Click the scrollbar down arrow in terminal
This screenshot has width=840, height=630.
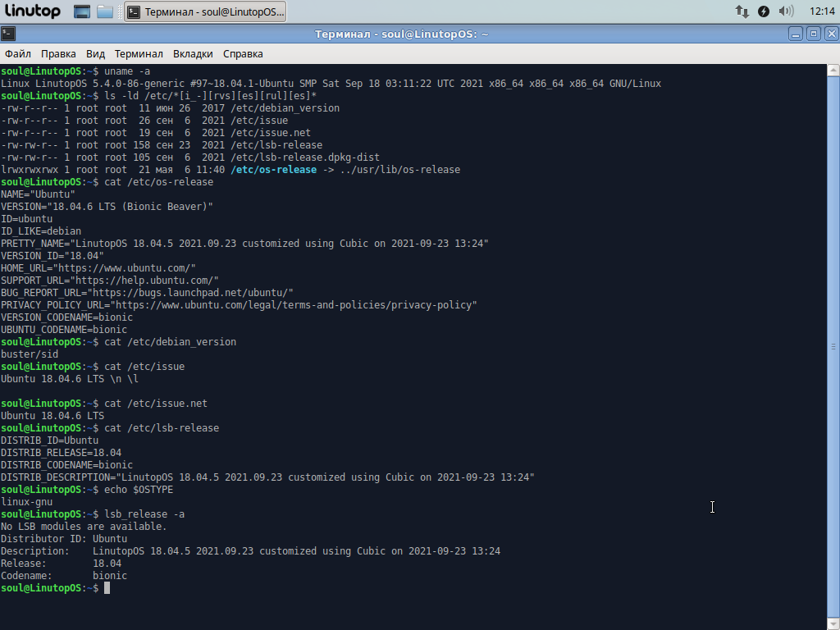[x=833, y=623]
